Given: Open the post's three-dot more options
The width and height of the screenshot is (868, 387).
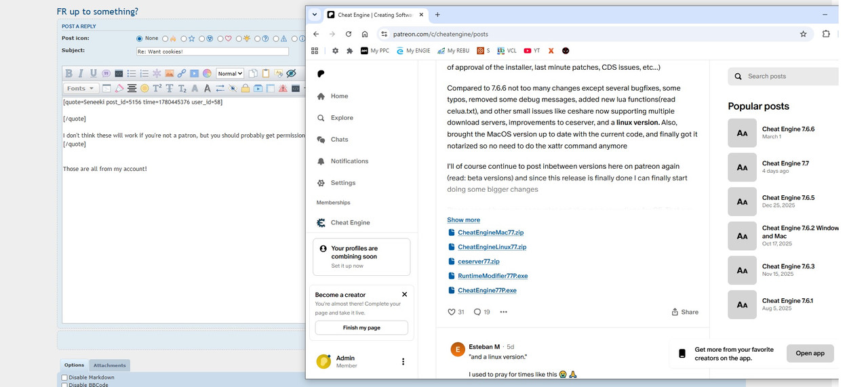Looking at the screenshot, I should (503, 312).
